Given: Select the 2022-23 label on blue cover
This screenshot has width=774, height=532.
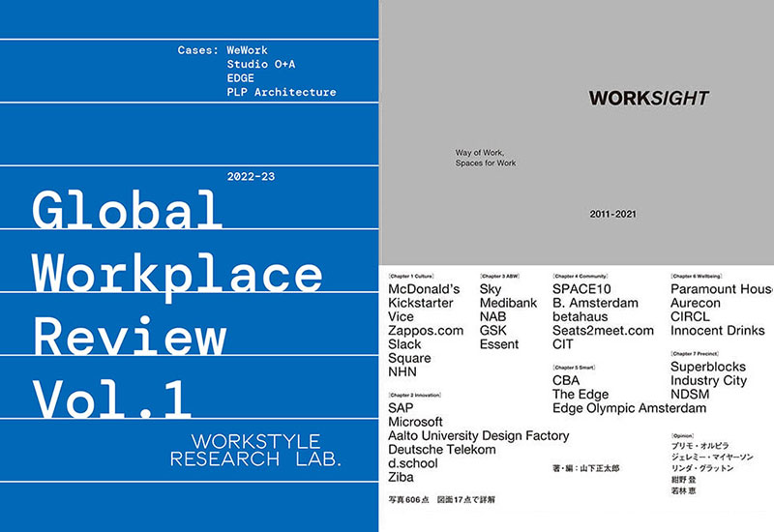Looking at the screenshot, I should point(251,177).
